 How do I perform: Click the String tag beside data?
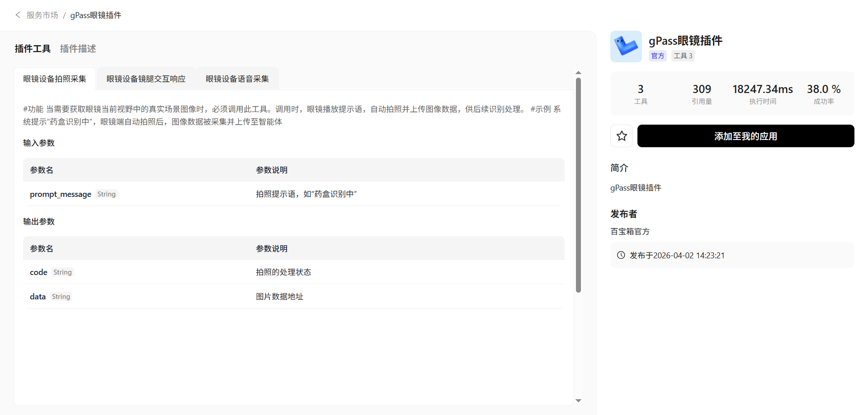coord(61,296)
